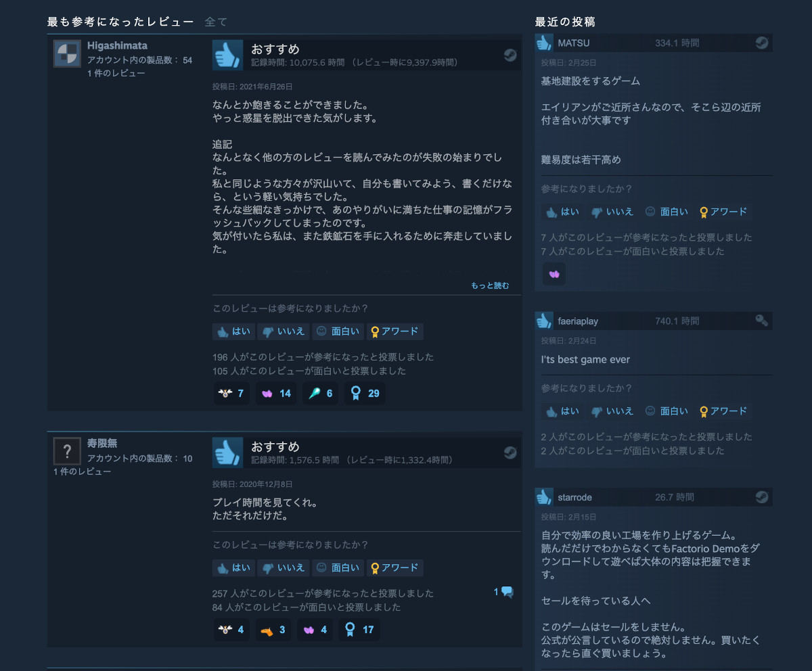Screen dimensions: 812x671
Task: Expand the review with もっと読む
Action: [490, 285]
